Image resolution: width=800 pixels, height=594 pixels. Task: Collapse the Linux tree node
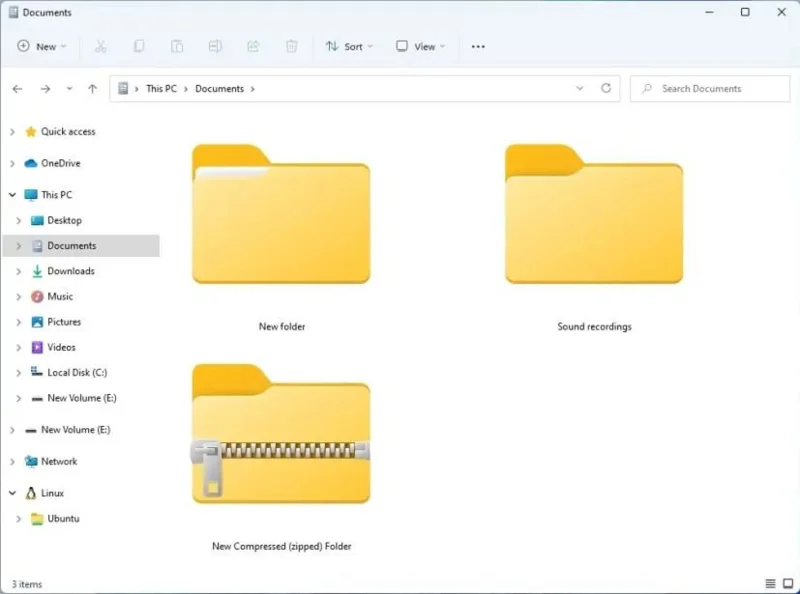[x=12, y=493]
